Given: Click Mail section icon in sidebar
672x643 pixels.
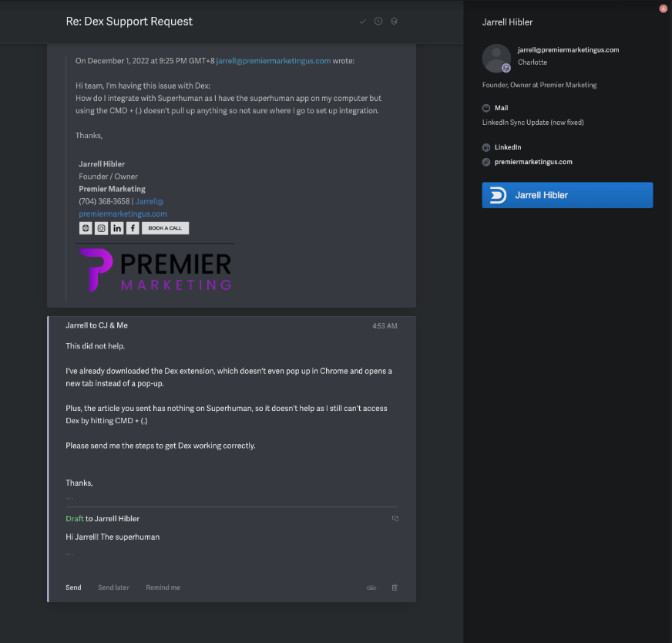Looking at the screenshot, I should click(486, 108).
